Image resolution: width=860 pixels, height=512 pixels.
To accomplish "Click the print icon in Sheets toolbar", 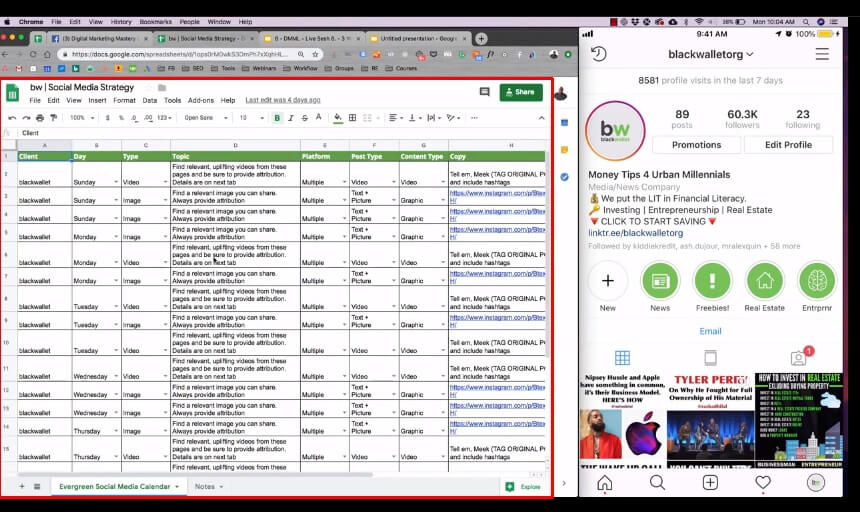I will [39, 118].
